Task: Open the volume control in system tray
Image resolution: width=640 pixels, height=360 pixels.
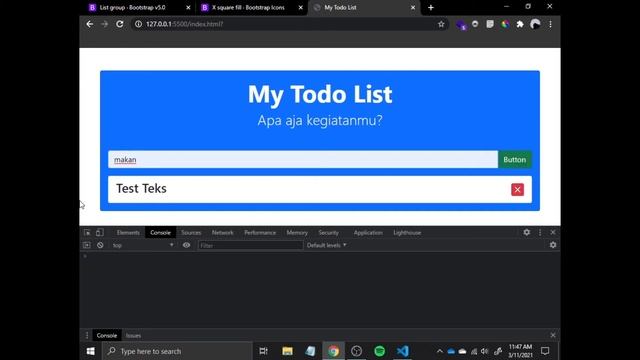Action: [x=484, y=351]
